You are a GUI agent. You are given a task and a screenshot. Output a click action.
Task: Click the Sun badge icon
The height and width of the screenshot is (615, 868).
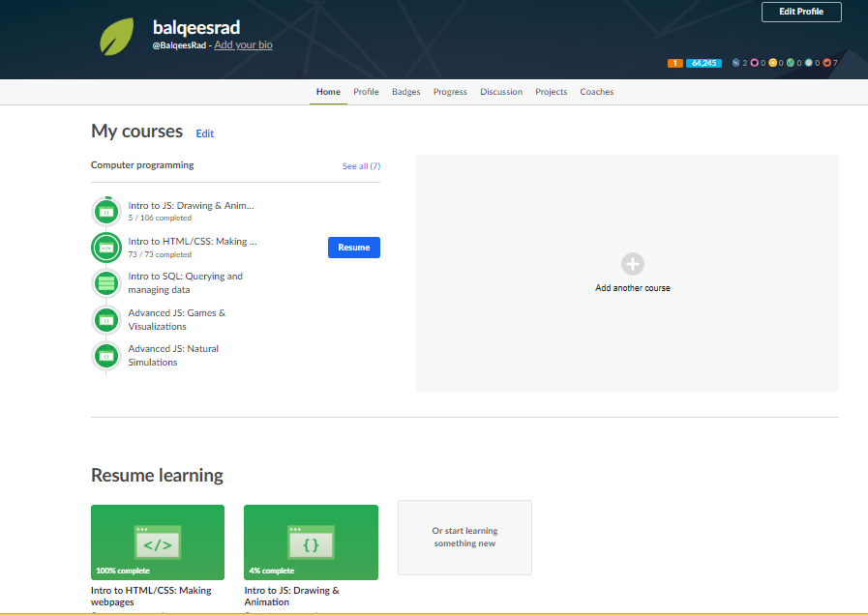click(772, 63)
